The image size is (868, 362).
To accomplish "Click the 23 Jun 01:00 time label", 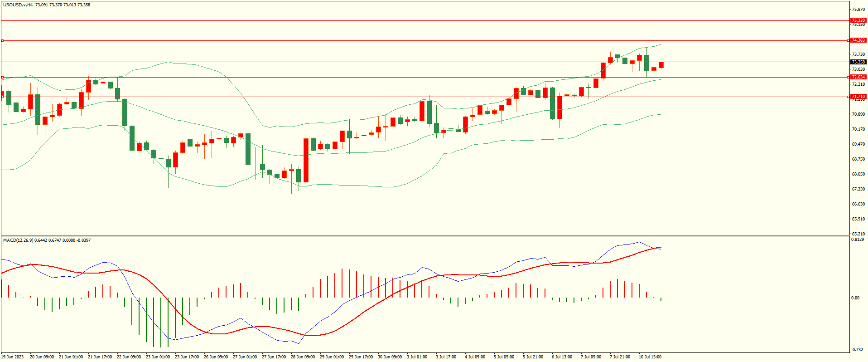I will [x=158, y=357].
